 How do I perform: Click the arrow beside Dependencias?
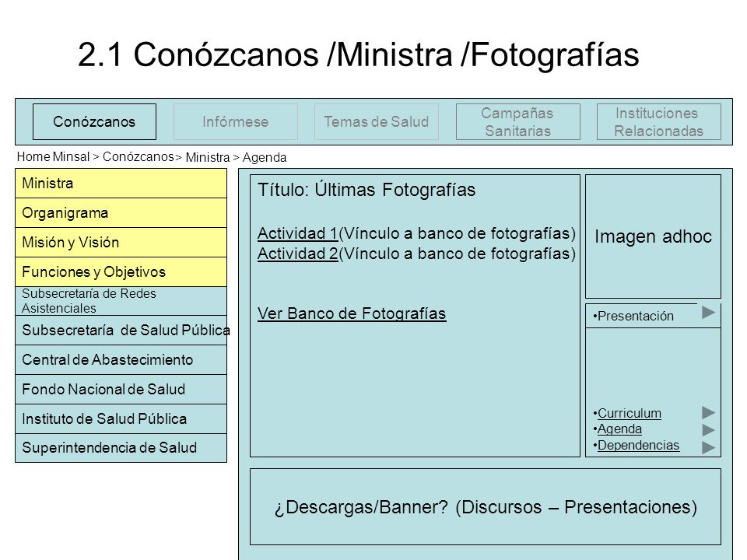(x=708, y=447)
